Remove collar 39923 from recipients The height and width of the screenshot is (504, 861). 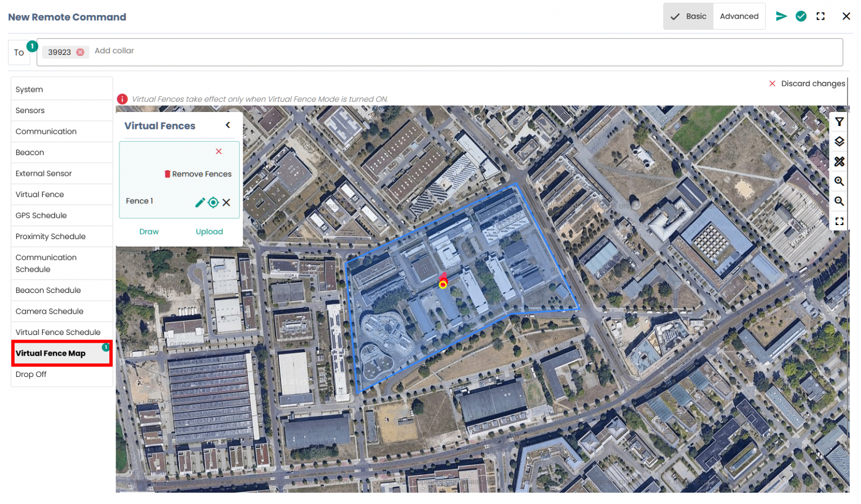tap(81, 53)
